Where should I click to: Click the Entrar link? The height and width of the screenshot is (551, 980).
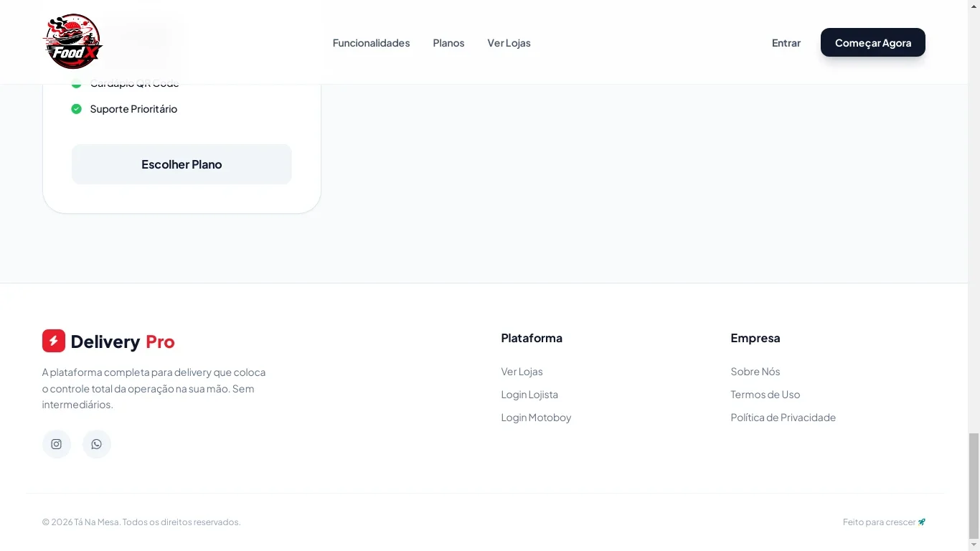(786, 43)
